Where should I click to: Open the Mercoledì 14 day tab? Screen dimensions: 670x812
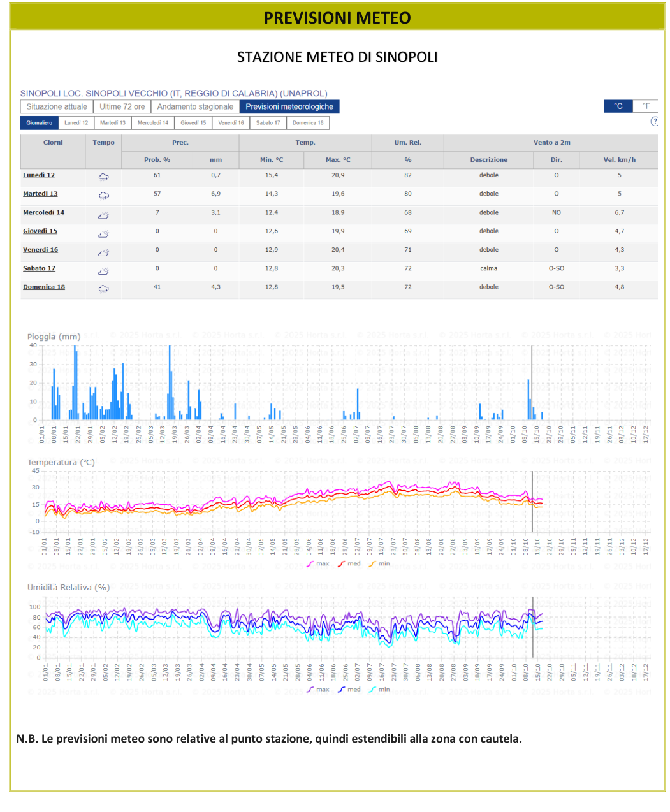tap(153, 123)
